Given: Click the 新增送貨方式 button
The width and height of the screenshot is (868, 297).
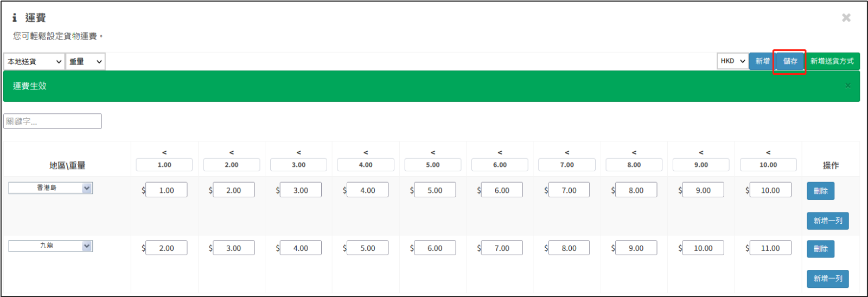Looking at the screenshot, I should (x=832, y=61).
